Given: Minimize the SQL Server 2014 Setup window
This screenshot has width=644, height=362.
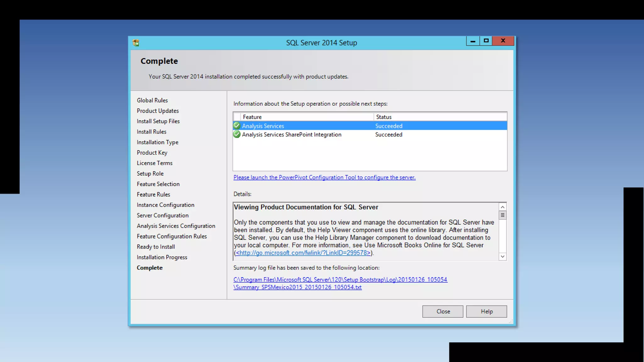Looking at the screenshot, I should (x=473, y=41).
